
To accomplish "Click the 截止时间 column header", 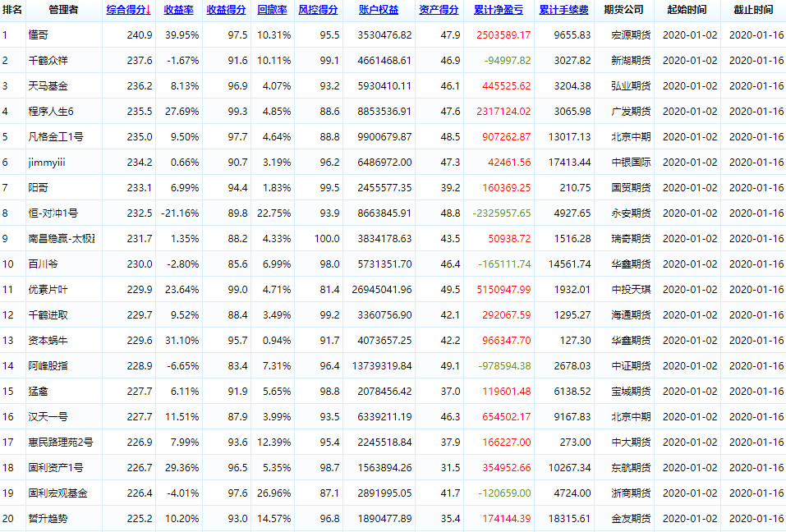I will [x=753, y=10].
